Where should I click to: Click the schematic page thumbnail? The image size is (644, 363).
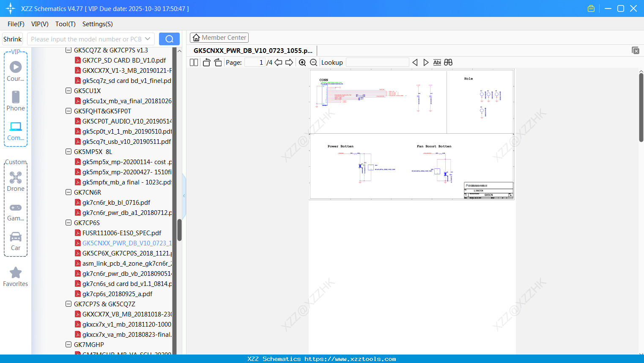(412, 134)
